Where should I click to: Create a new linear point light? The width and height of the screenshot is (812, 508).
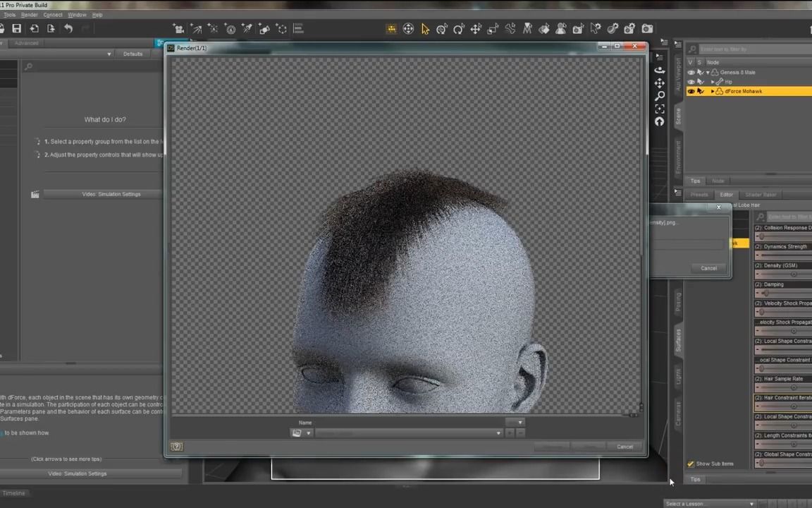(230, 28)
